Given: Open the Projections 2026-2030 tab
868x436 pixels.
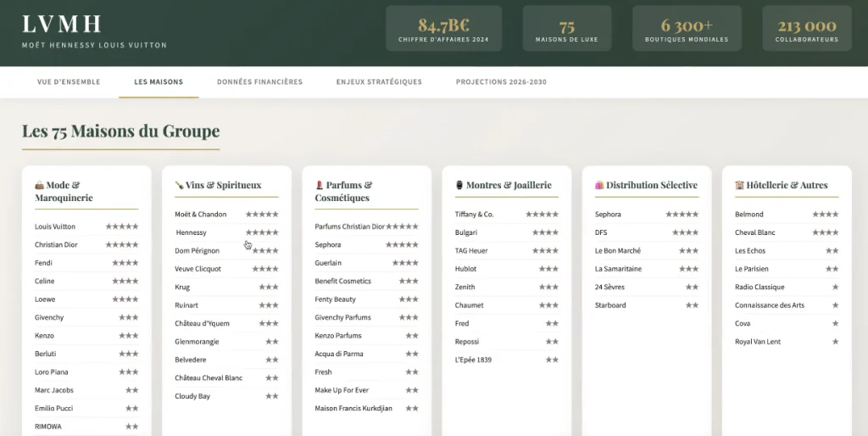Looking at the screenshot, I should coord(501,82).
